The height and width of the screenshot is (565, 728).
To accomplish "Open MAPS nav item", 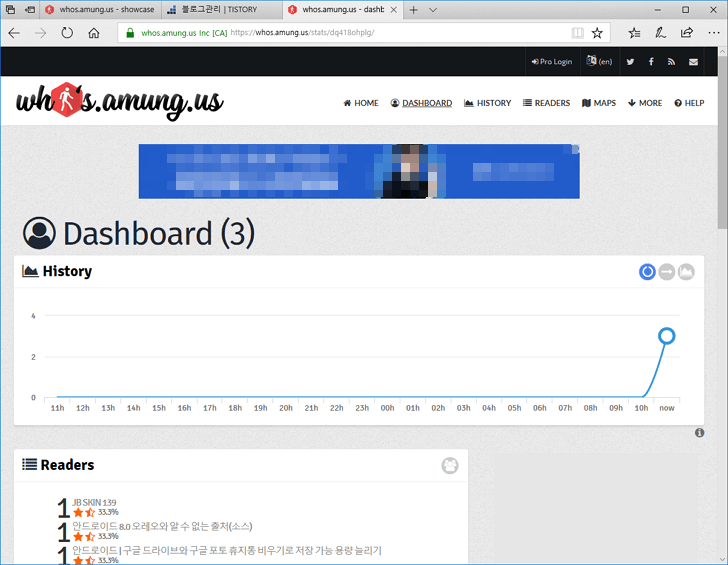I will point(599,103).
